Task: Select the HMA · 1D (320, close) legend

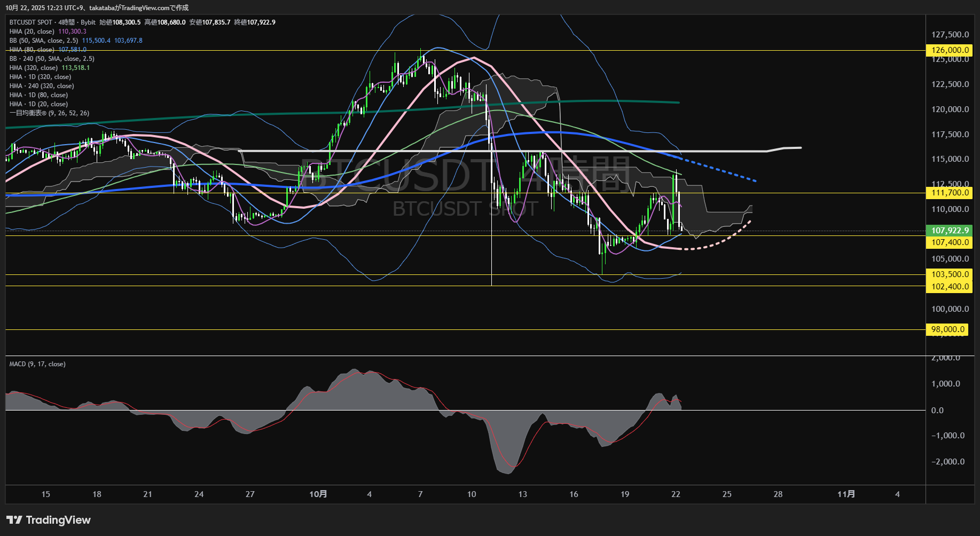Action: tap(40, 77)
